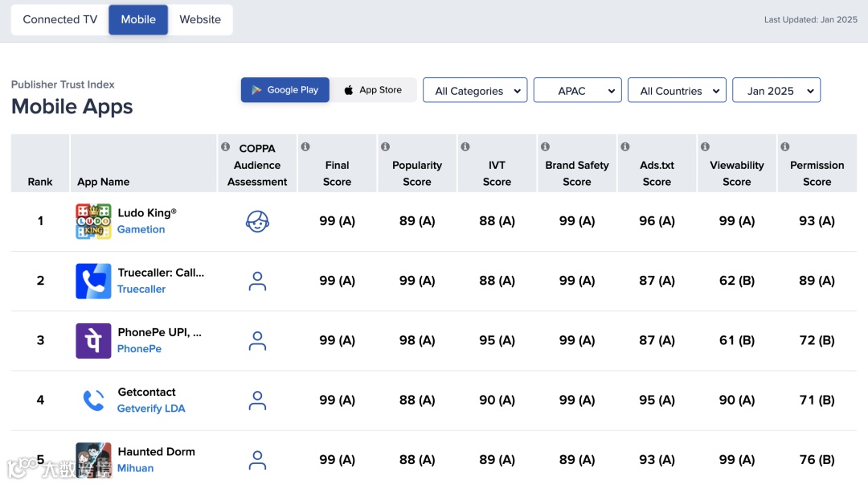The width and height of the screenshot is (868, 485).
Task: Click the info icon above Permission Score
Action: click(x=785, y=147)
